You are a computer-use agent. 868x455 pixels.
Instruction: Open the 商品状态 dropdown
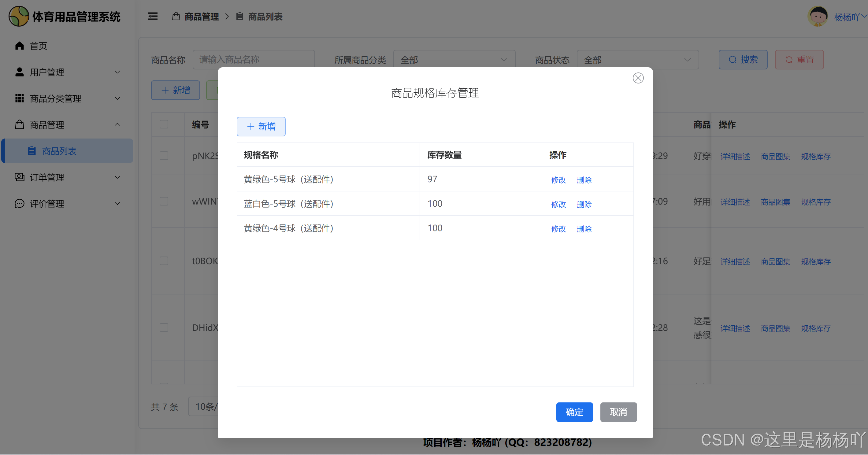637,60
